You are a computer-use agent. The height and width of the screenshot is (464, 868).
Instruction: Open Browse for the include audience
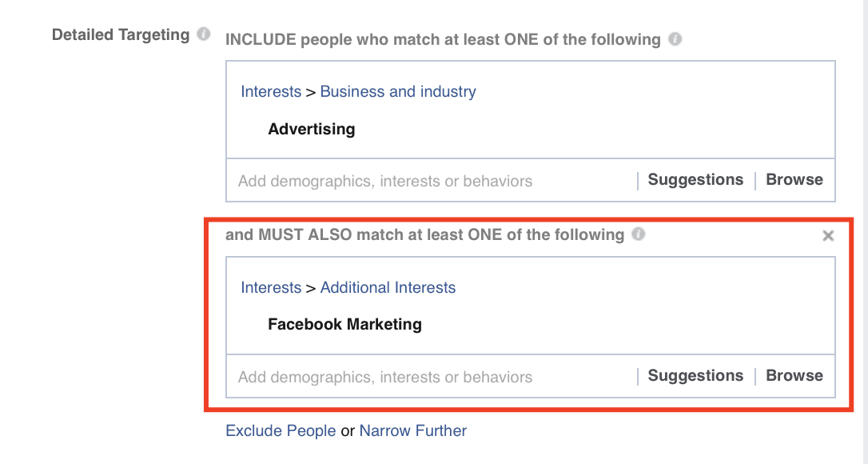(794, 179)
